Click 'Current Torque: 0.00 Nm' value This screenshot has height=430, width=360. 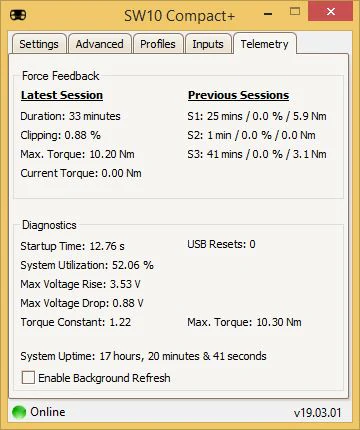81,173
